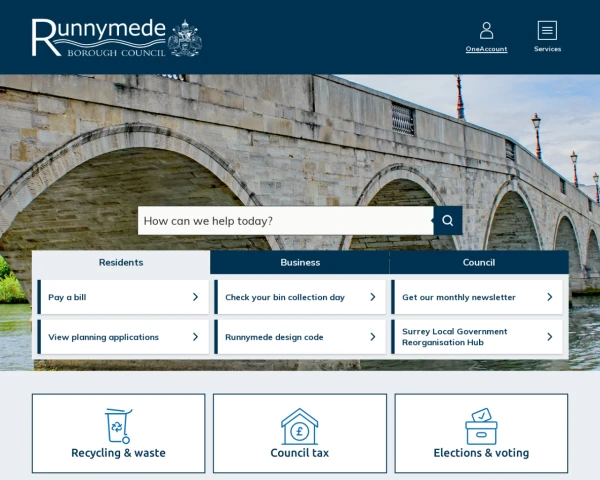Click the Services label in header

click(547, 49)
